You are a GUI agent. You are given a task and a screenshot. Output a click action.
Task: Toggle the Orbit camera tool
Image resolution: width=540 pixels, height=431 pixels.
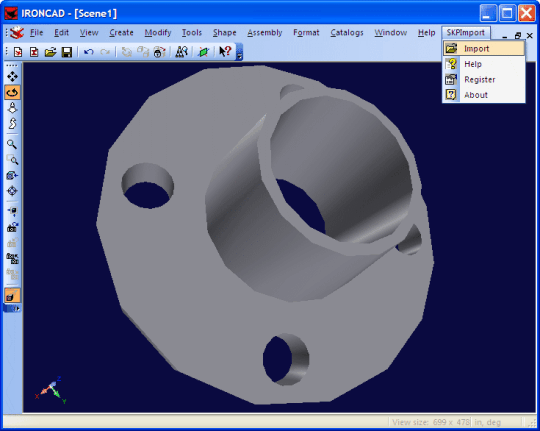[12, 92]
